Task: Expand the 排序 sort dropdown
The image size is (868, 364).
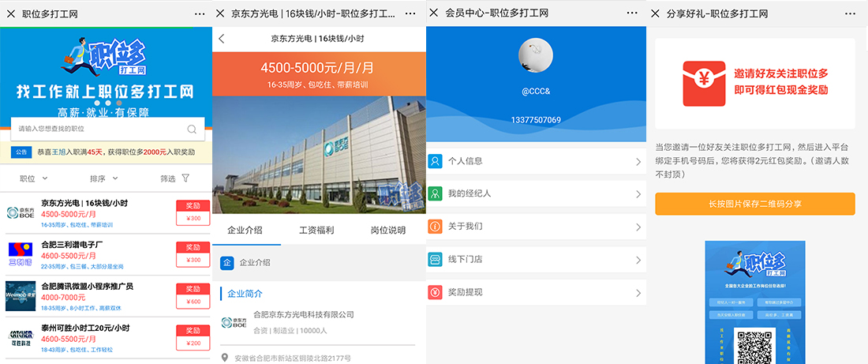Action: point(103,178)
